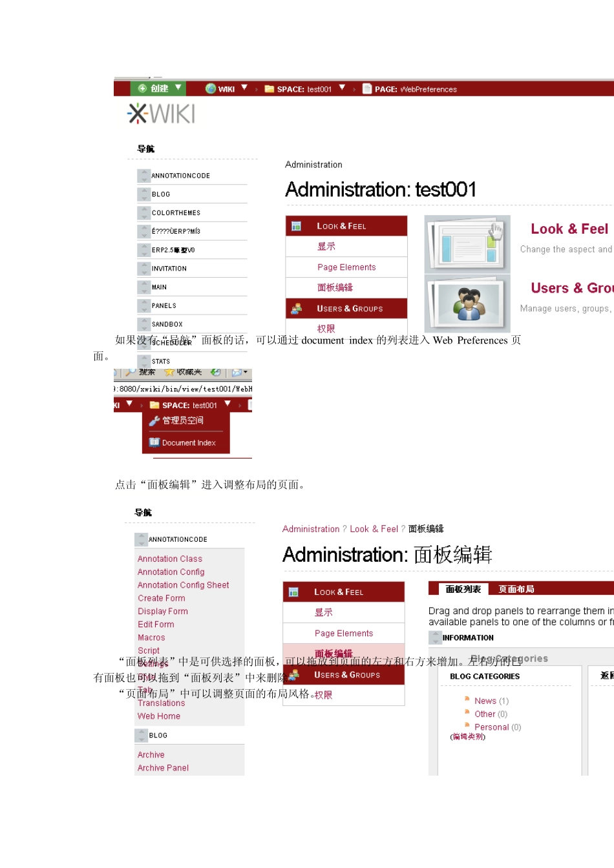Image resolution: width=614 pixels, height=868 pixels.
Task: Click Look & Feel section icon under Administration: 面板编辑
Action: tap(293, 592)
